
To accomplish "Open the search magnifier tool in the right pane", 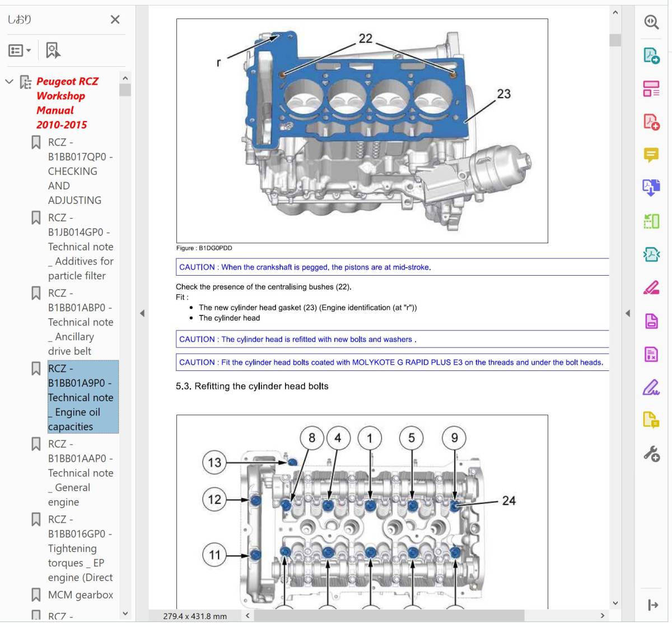I will (651, 22).
